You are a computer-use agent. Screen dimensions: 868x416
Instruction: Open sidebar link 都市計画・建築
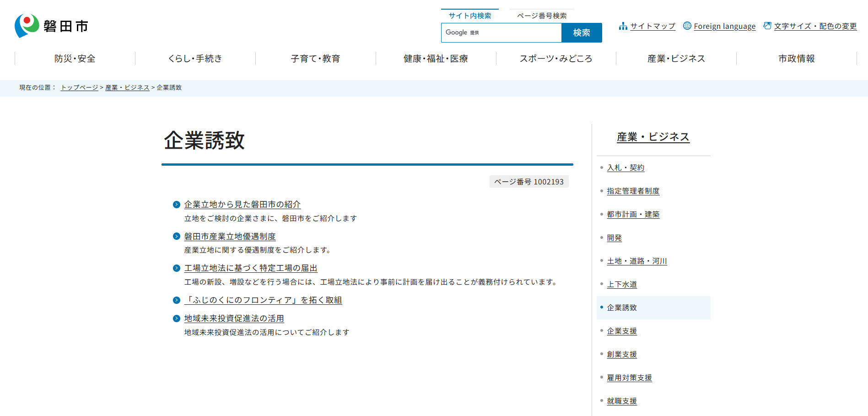[633, 215]
